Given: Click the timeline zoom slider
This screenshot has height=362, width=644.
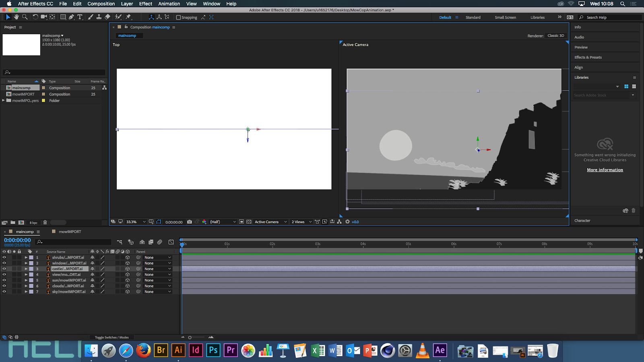Looking at the screenshot, I should tap(196, 337).
